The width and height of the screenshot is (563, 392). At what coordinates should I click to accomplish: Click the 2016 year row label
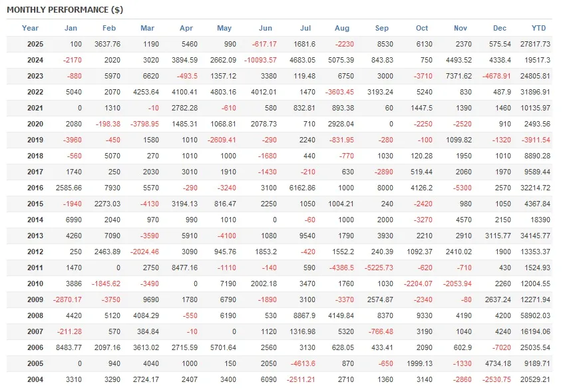35,188
